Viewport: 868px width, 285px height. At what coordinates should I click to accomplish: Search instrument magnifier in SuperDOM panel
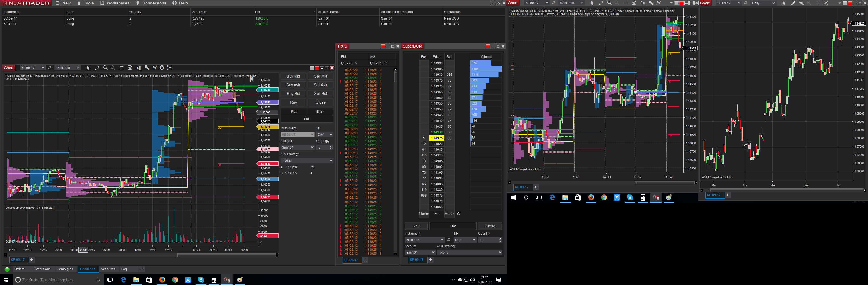coord(449,240)
